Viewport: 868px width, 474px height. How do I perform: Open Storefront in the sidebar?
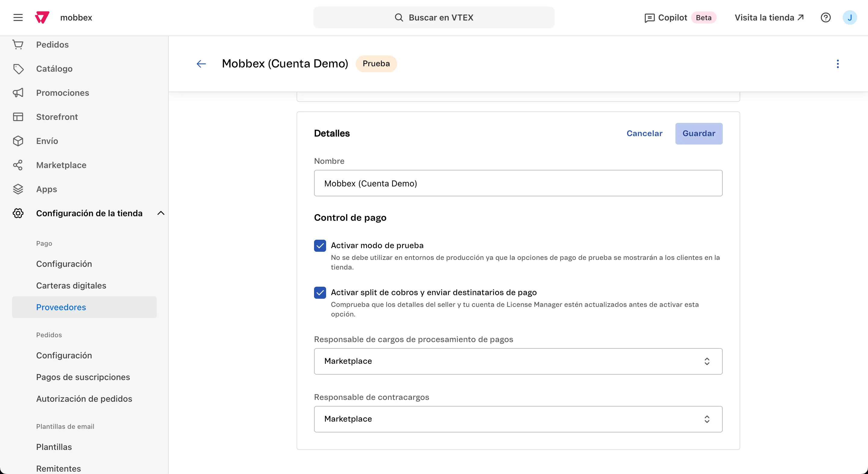pos(57,117)
